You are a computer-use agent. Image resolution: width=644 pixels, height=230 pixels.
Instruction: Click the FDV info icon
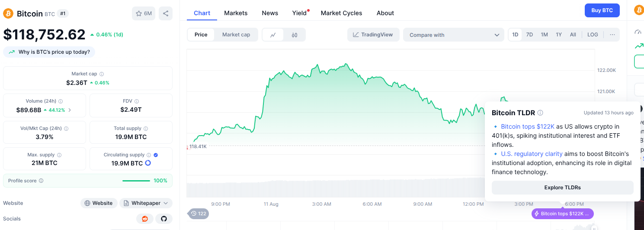point(137,101)
